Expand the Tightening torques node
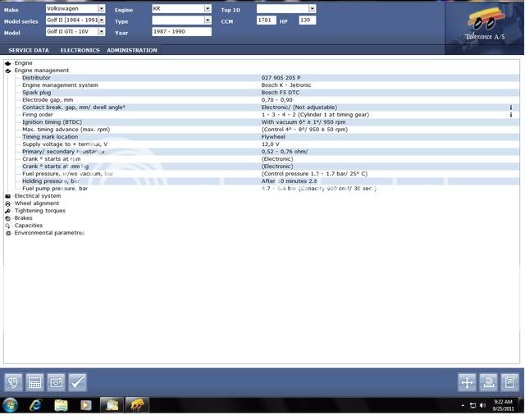 (x=7, y=211)
